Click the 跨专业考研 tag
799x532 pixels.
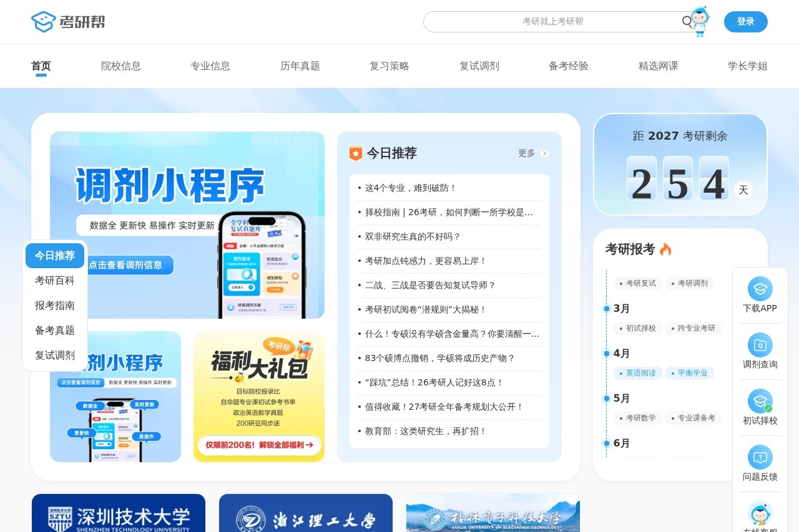click(x=694, y=328)
